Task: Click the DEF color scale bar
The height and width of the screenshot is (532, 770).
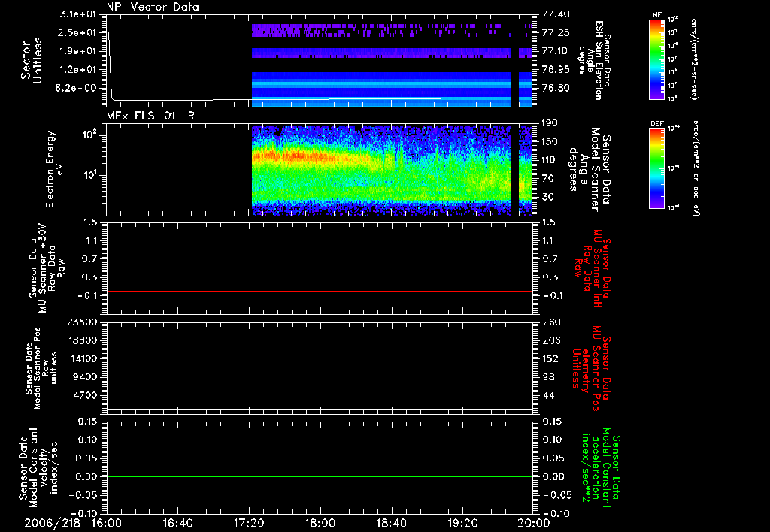Action: coord(657,168)
